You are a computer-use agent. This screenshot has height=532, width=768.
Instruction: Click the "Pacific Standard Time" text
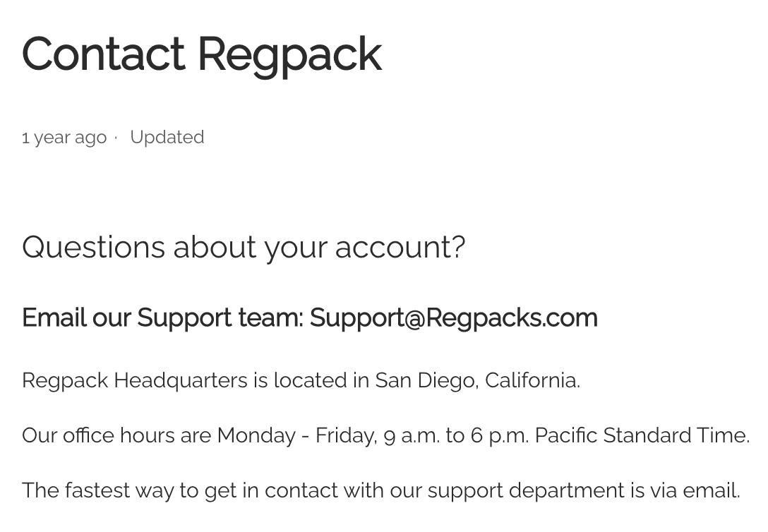coord(641,435)
